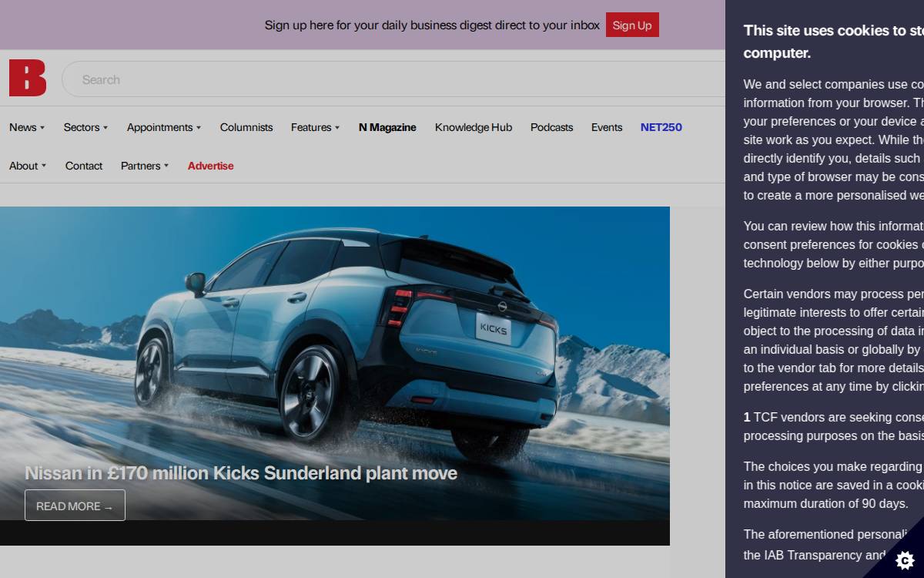Screen dimensions: 924x578
Task: Expand the Features dropdown menu
Action: pos(315,127)
